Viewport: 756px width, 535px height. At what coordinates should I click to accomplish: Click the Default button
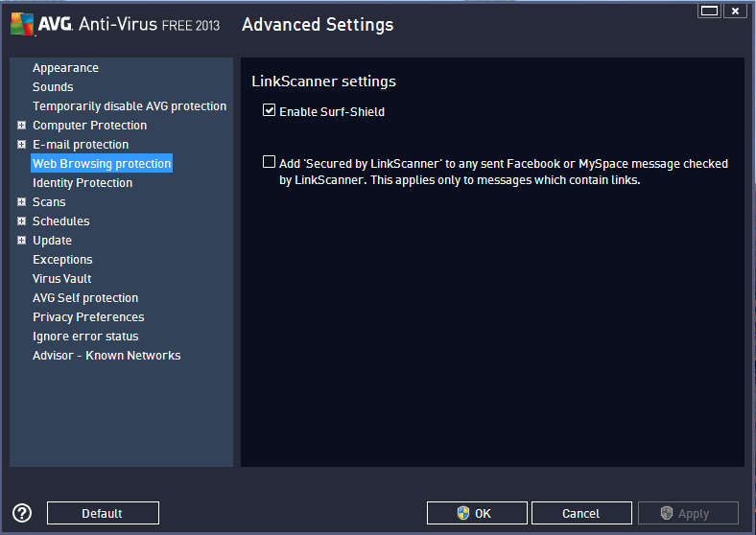[x=104, y=513]
